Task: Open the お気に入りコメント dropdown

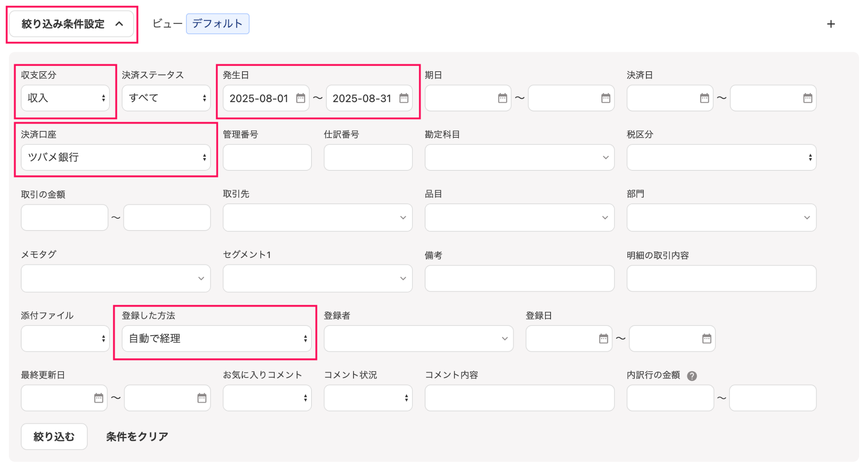Action: pyautogui.click(x=267, y=398)
